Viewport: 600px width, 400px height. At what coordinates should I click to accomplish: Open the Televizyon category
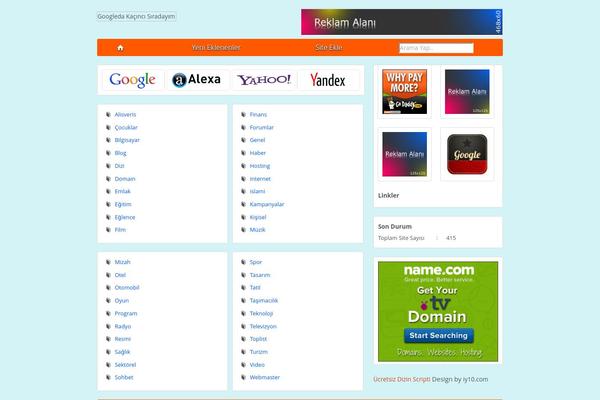(263, 327)
